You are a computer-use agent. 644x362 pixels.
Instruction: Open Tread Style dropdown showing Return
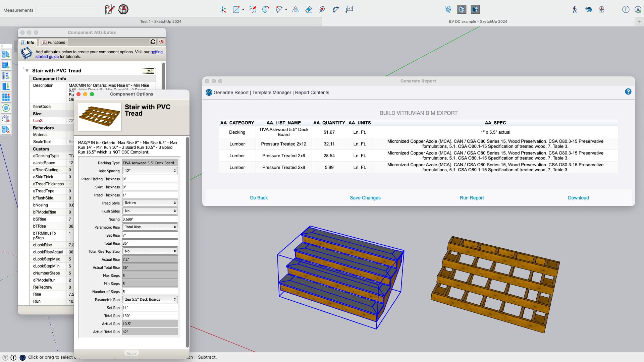[x=150, y=203]
